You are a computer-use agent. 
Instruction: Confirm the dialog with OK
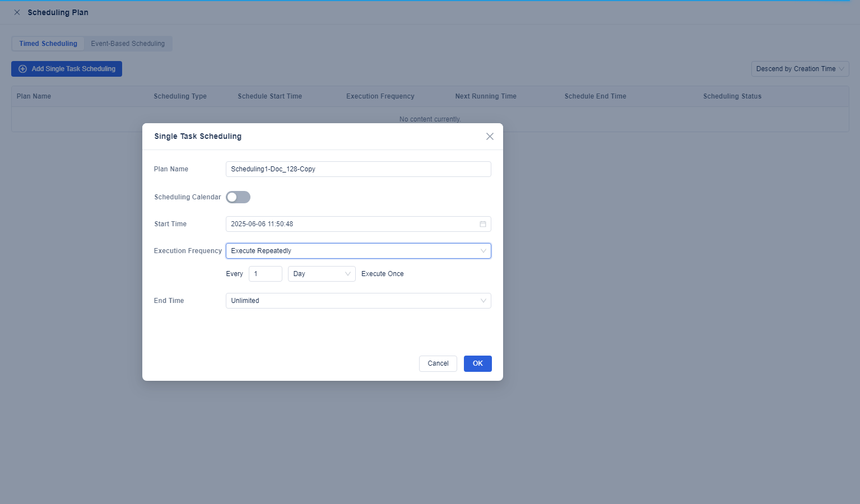478,363
